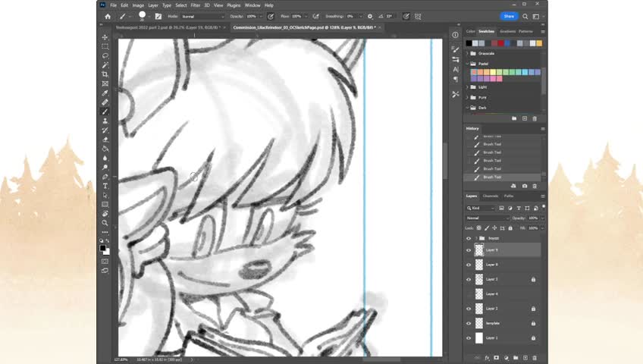Open layer blending mode dropdown
Image resolution: width=643 pixels, height=364 pixels.
(485, 218)
